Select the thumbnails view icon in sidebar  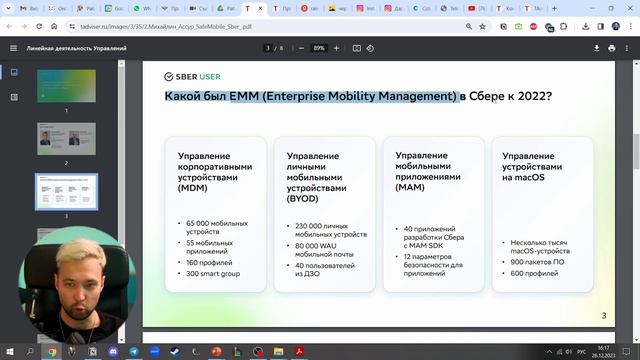pyautogui.click(x=14, y=72)
